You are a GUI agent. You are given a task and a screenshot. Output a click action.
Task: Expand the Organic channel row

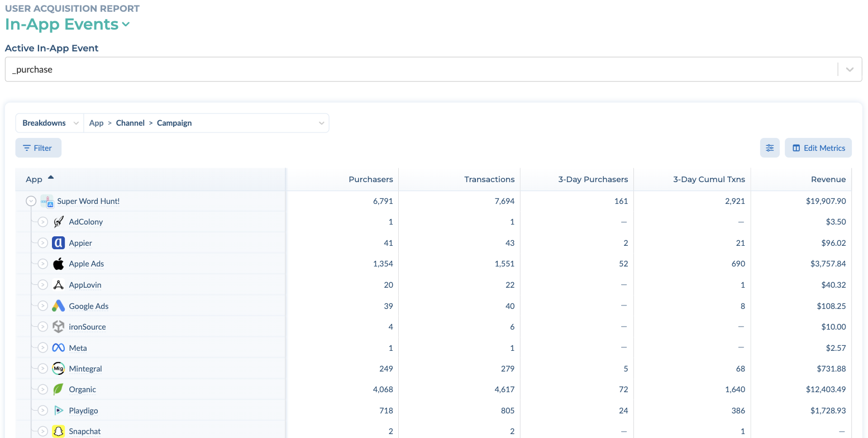click(43, 389)
